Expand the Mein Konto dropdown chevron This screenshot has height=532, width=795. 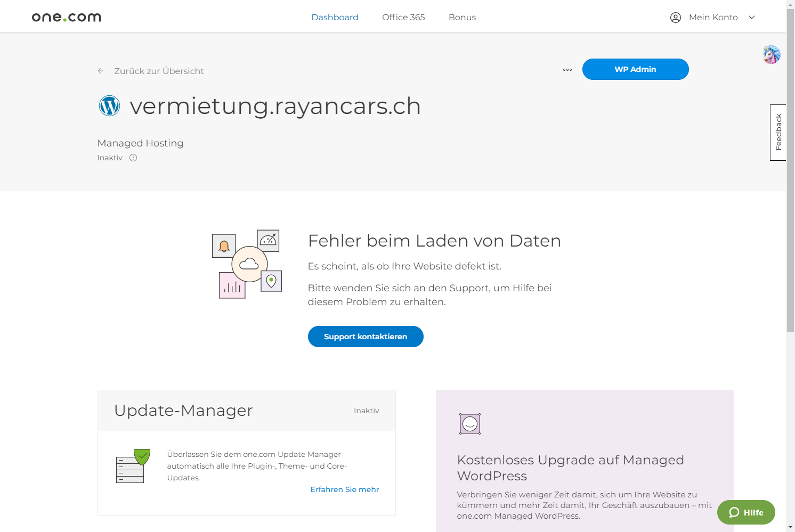click(752, 18)
